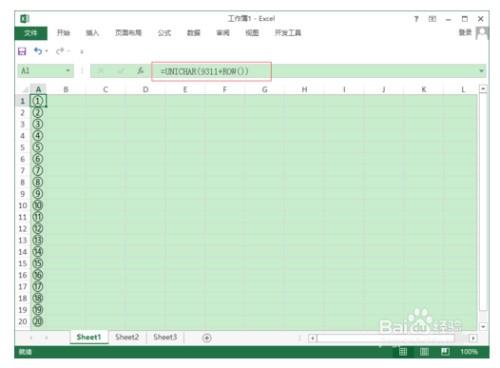The height and width of the screenshot is (368, 500).
Task: Switch to Normal view in status bar
Action: pos(403,352)
